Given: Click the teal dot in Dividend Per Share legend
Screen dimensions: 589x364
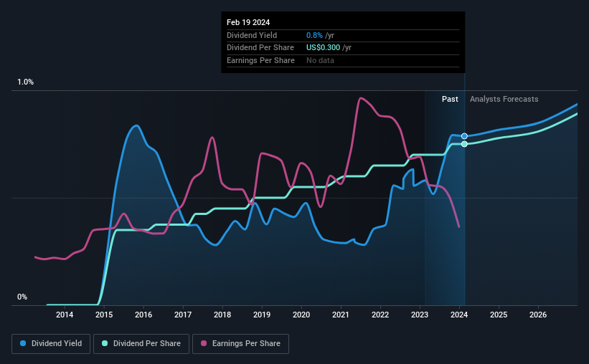Looking at the screenshot, I should tap(105, 343).
